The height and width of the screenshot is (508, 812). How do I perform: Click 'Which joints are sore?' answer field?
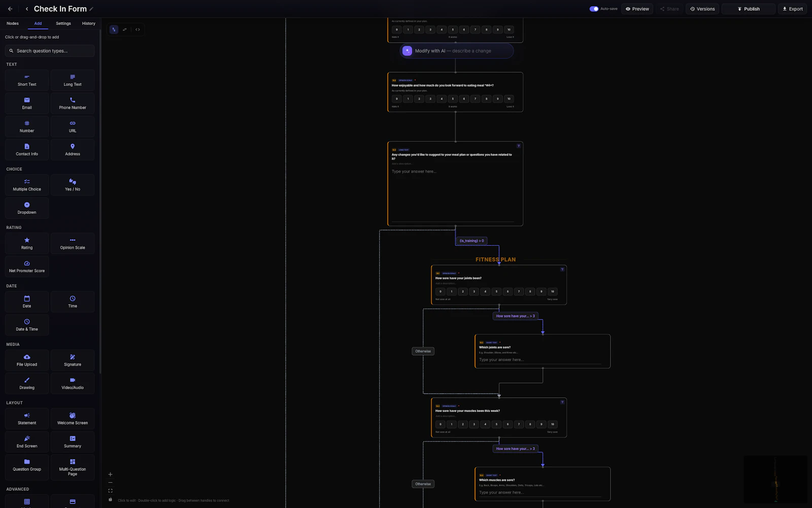[x=540, y=360]
